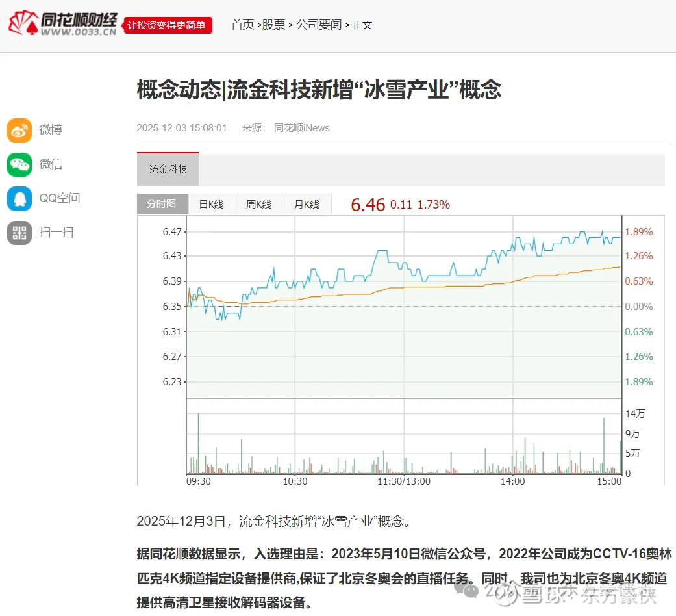The width and height of the screenshot is (676, 616).
Task: Open 公司要闻 breadcrumb link
Action: (319, 25)
